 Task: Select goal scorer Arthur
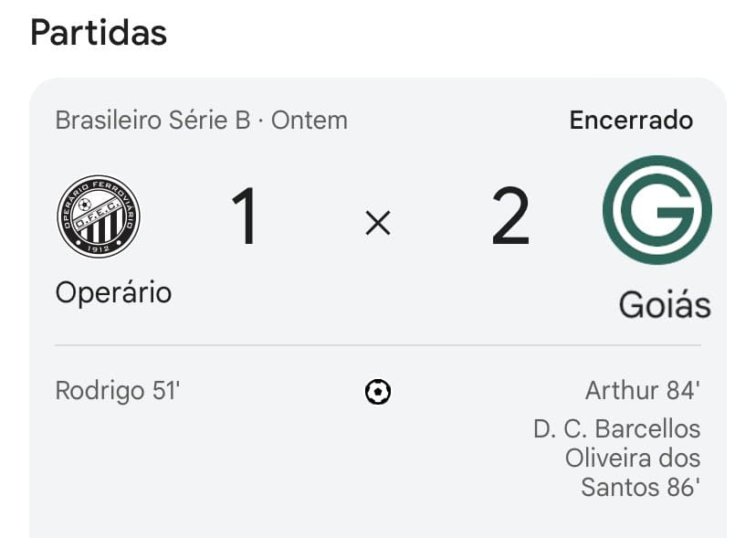(x=622, y=391)
